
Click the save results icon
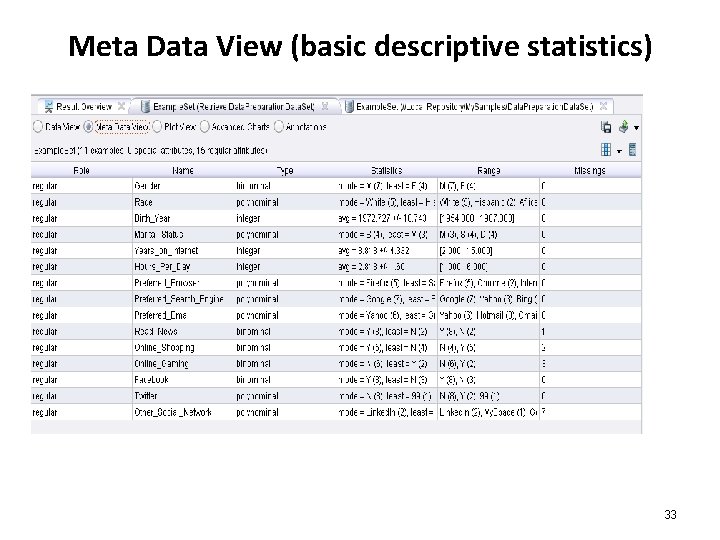(x=606, y=127)
